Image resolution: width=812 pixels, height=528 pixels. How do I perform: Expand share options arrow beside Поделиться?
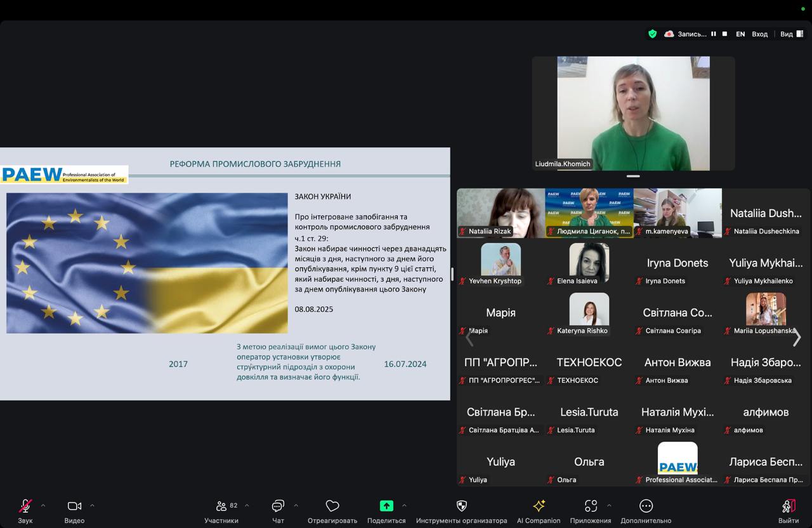[x=404, y=506]
